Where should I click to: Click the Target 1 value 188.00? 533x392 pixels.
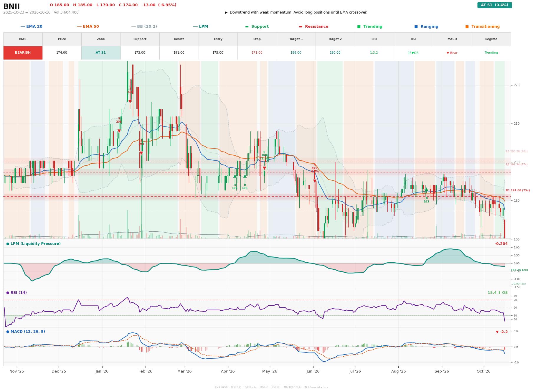tap(296, 53)
